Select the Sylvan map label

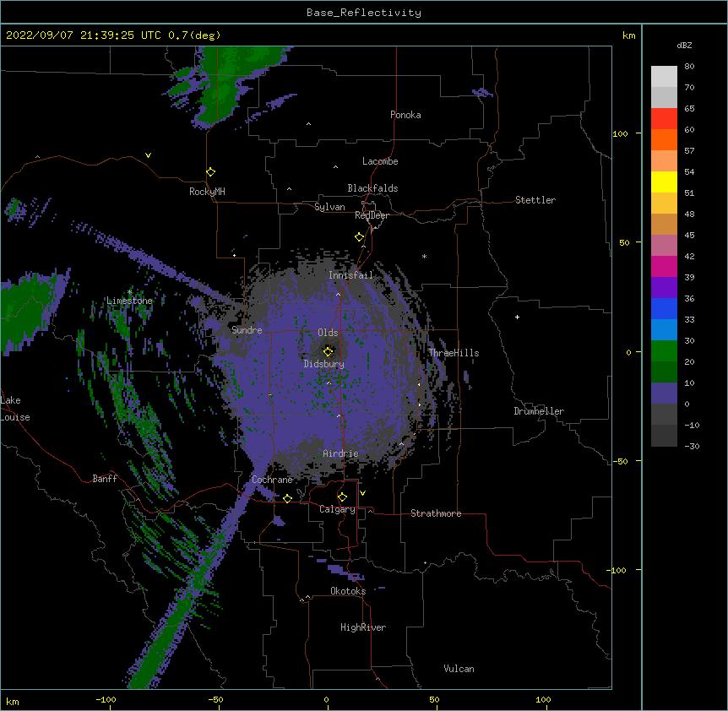(x=329, y=207)
